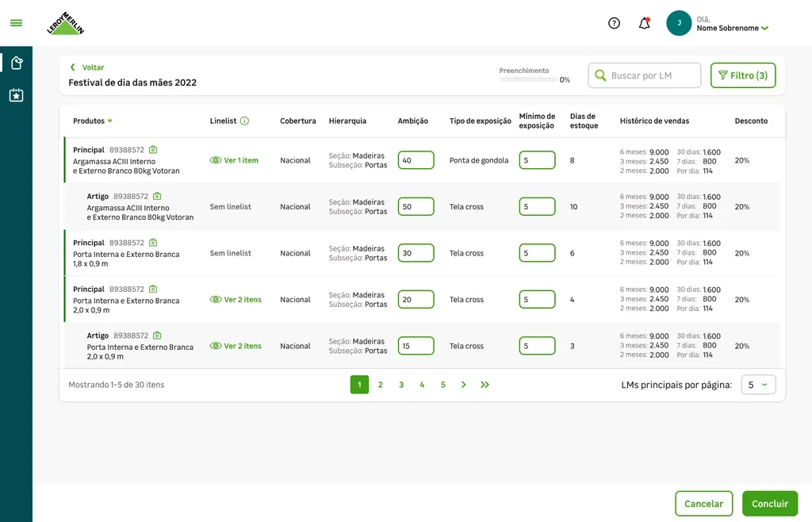Edit Mínimo de exposição for Ponta de gondola row
This screenshot has height=522, width=812.
click(x=537, y=160)
